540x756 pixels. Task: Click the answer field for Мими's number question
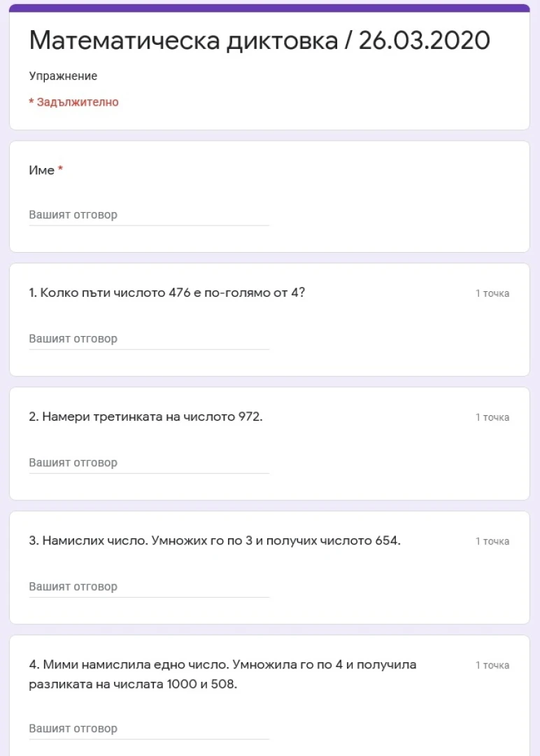coord(149,729)
